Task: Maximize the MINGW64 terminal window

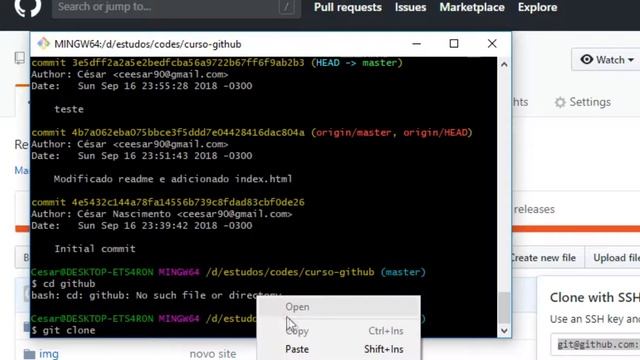Action: [454, 44]
